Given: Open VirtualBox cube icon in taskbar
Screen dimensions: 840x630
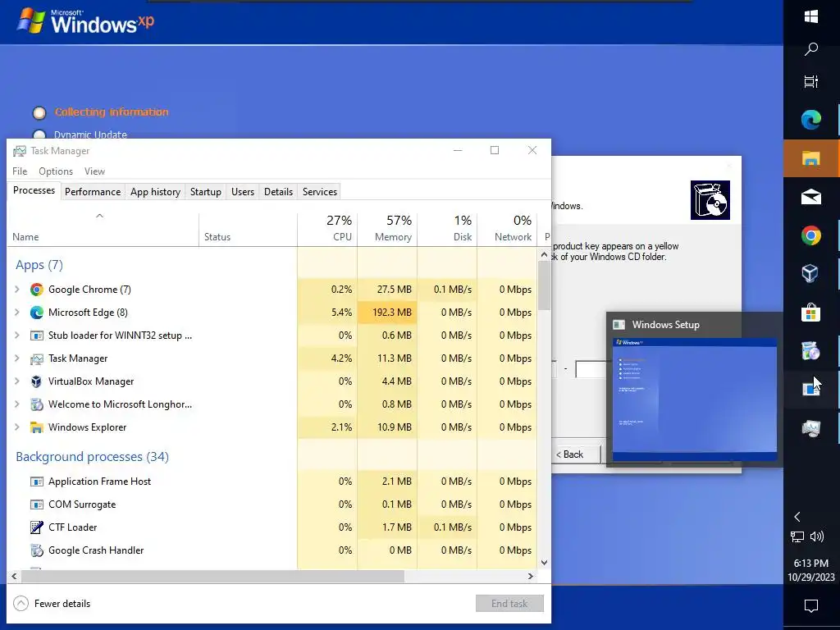Looking at the screenshot, I should pos(810,273).
